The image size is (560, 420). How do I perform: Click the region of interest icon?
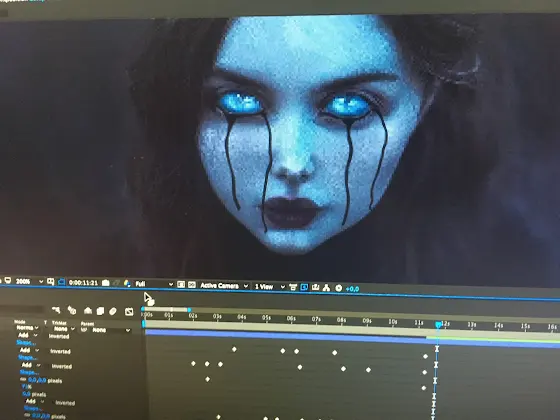[x=181, y=284]
